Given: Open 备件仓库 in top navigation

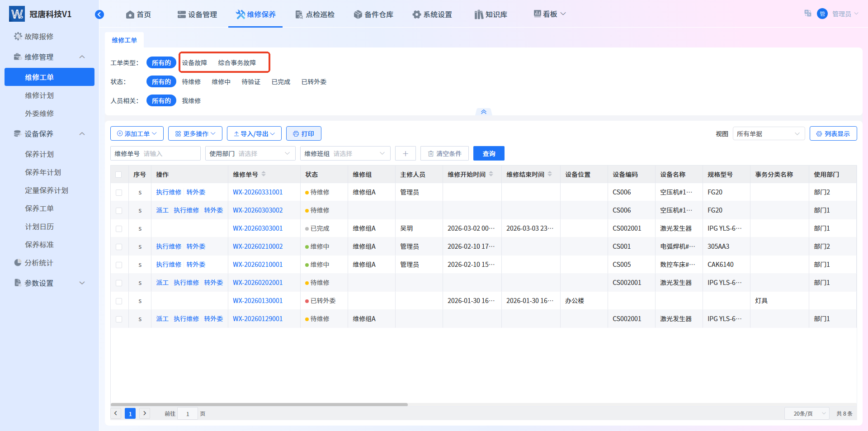Looking at the screenshot, I should click(373, 14).
